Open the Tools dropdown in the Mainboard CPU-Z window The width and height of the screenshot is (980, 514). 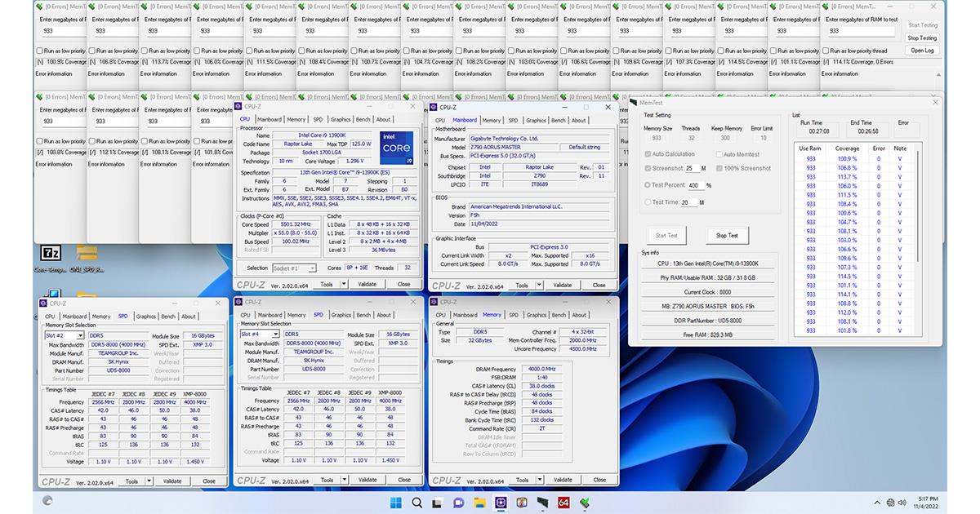click(x=523, y=285)
